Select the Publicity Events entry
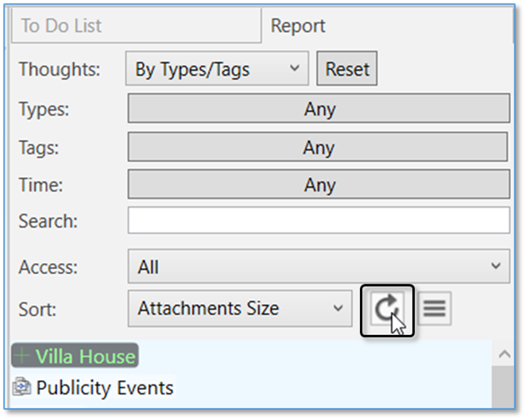 tap(104, 388)
